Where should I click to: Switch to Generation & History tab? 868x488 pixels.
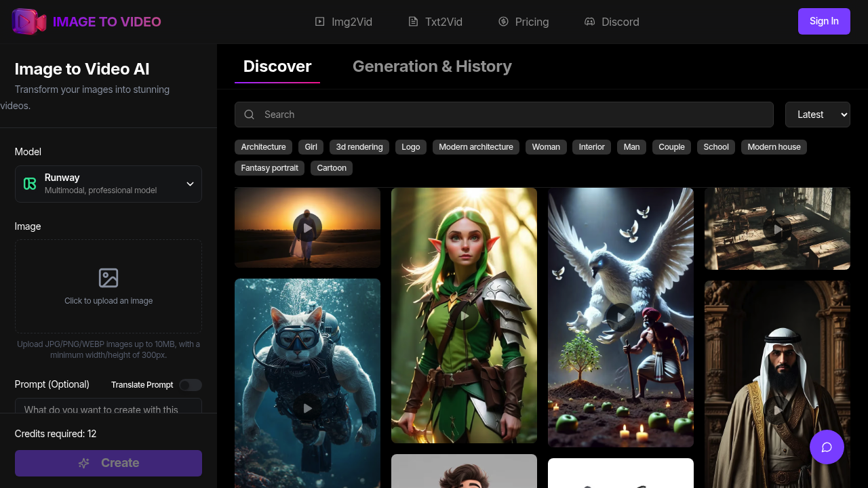pyautogui.click(x=432, y=66)
